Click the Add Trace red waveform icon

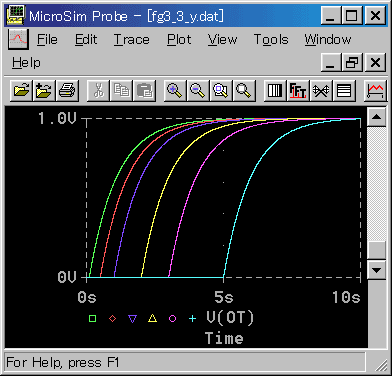376,90
